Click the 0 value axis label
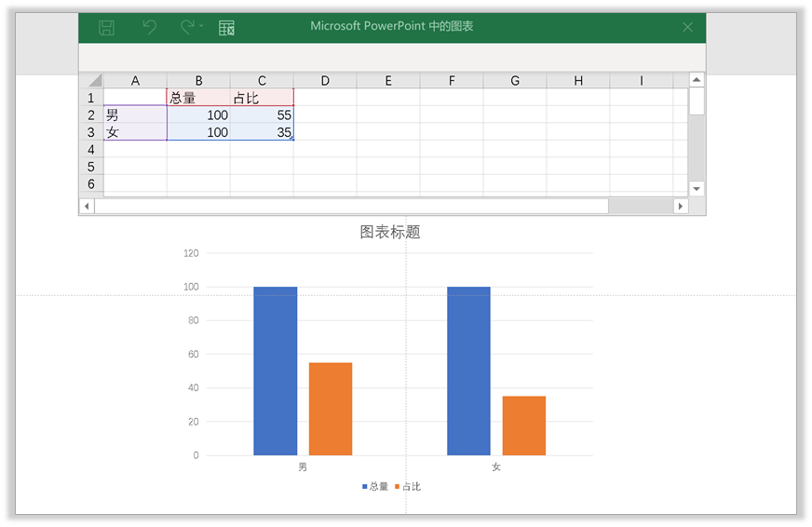 point(196,455)
